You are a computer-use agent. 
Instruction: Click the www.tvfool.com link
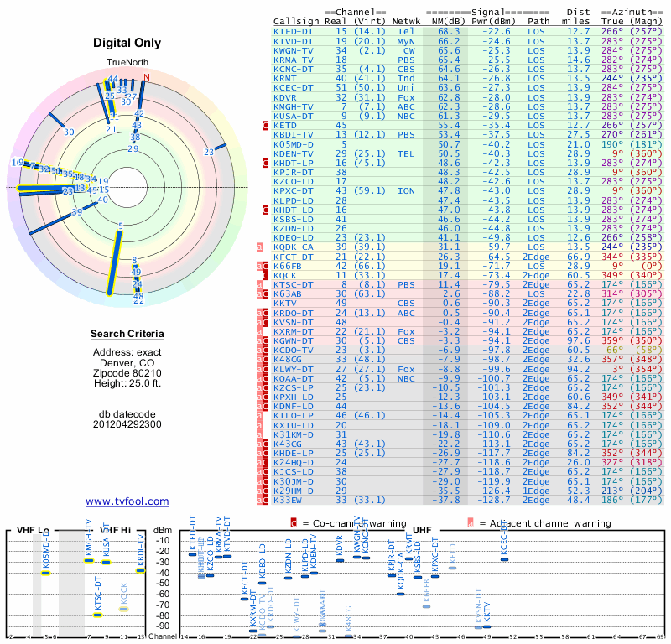click(127, 501)
